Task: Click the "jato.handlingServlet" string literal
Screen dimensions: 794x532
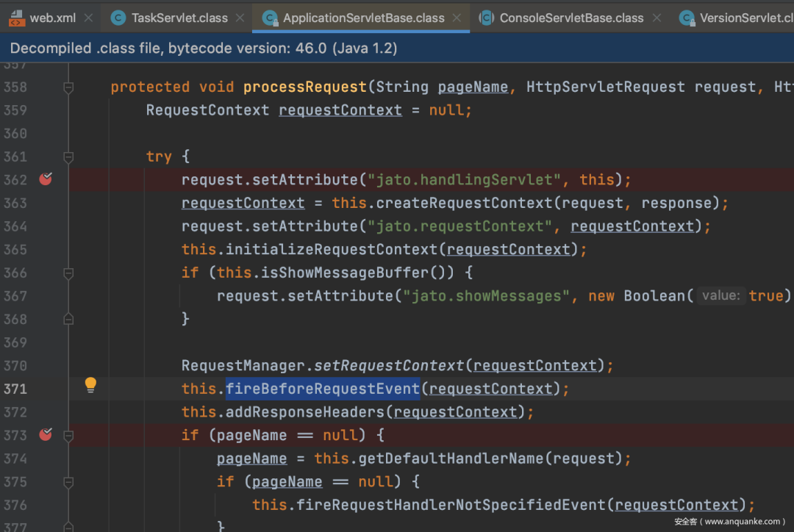Action: (x=464, y=180)
